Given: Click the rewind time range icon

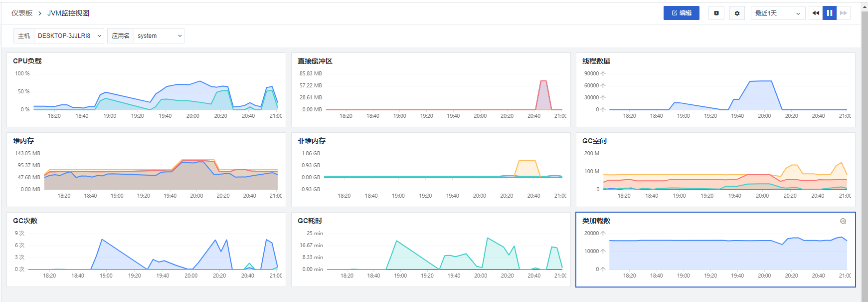Looking at the screenshot, I should (x=816, y=13).
